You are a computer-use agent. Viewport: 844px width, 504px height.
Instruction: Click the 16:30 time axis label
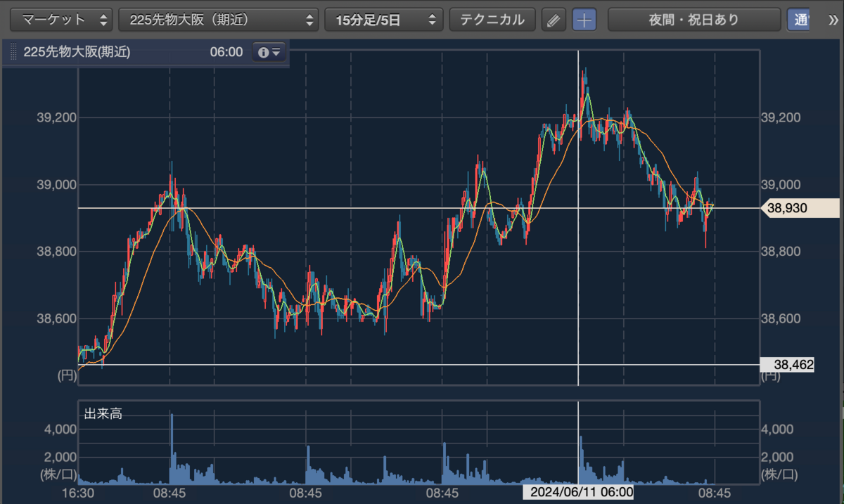[x=78, y=493]
